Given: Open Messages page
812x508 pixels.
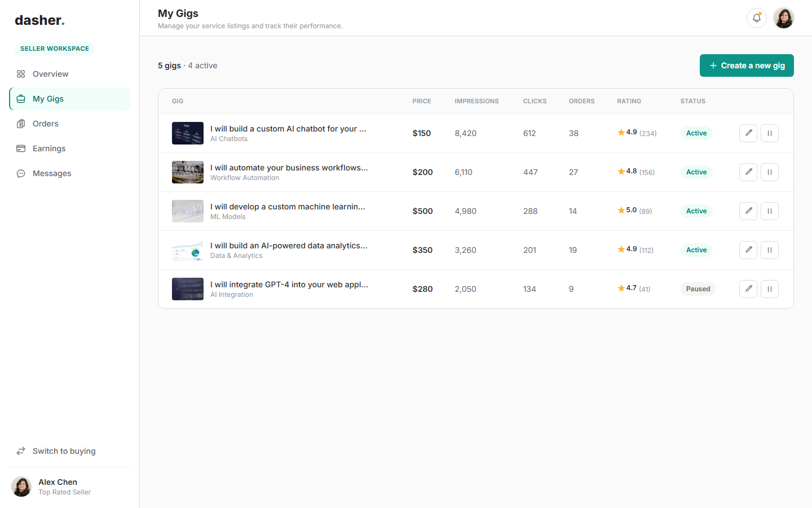Looking at the screenshot, I should pos(70,173).
